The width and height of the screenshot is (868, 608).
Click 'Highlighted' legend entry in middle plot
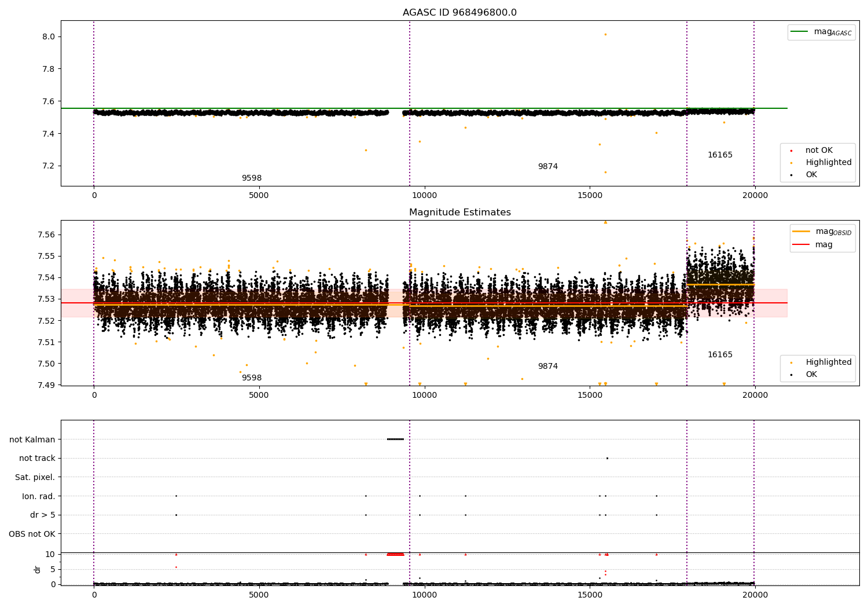[821, 362]
